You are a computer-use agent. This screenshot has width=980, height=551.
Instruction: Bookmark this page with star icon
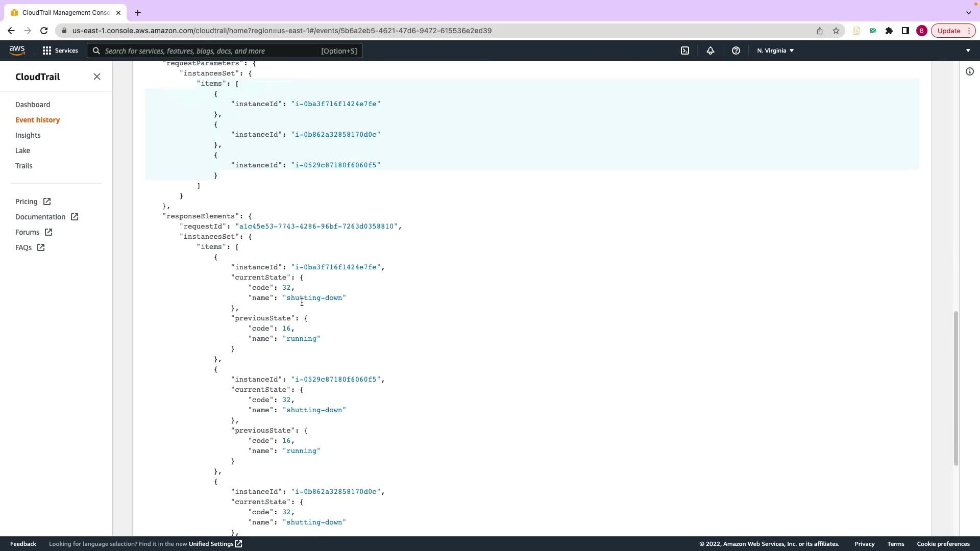836,31
